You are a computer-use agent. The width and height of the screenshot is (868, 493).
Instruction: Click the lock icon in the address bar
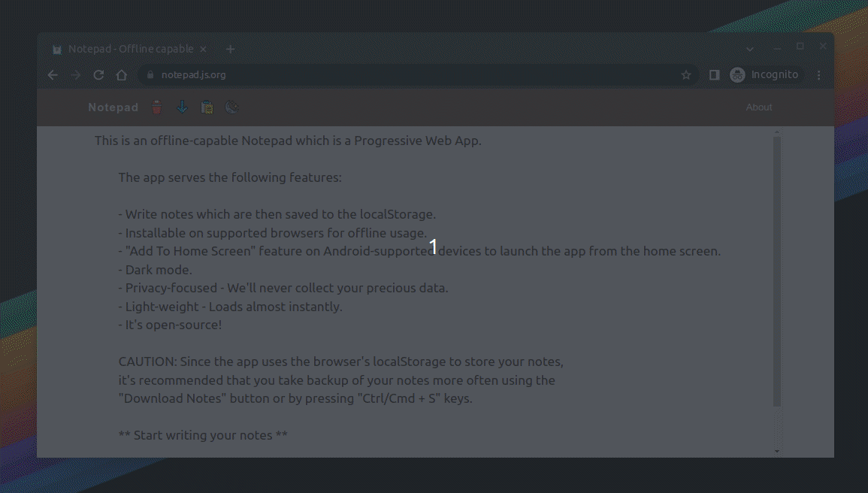150,74
